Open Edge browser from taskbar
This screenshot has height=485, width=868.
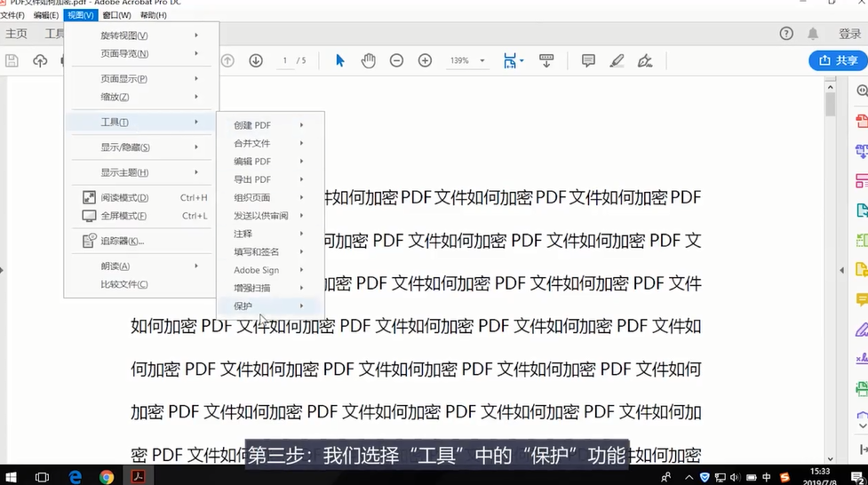pos(76,476)
